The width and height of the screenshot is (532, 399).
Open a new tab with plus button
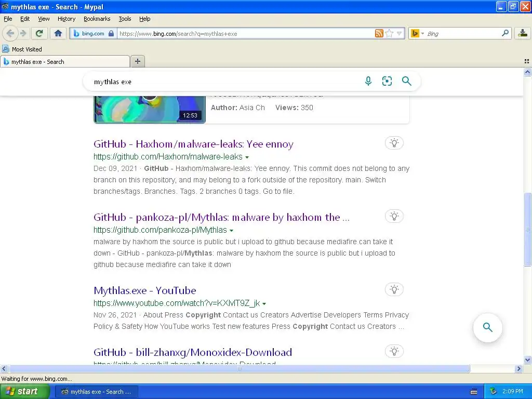(137, 61)
